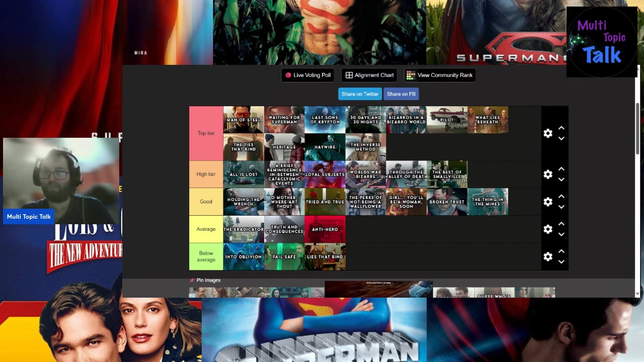Select the Truth and Consequences tile
The width and height of the screenshot is (644, 362).
point(284,229)
